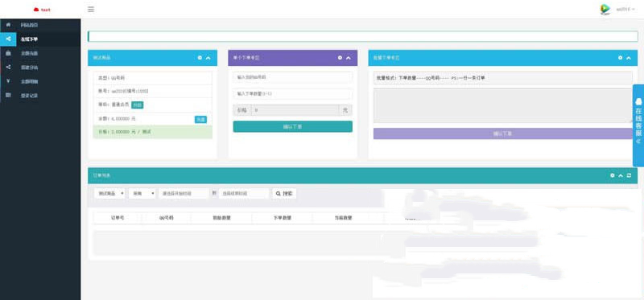Select the active share icon in the sidebar
Image resolution: width=644 pixels, height=300 pixels.
[8, 39]
